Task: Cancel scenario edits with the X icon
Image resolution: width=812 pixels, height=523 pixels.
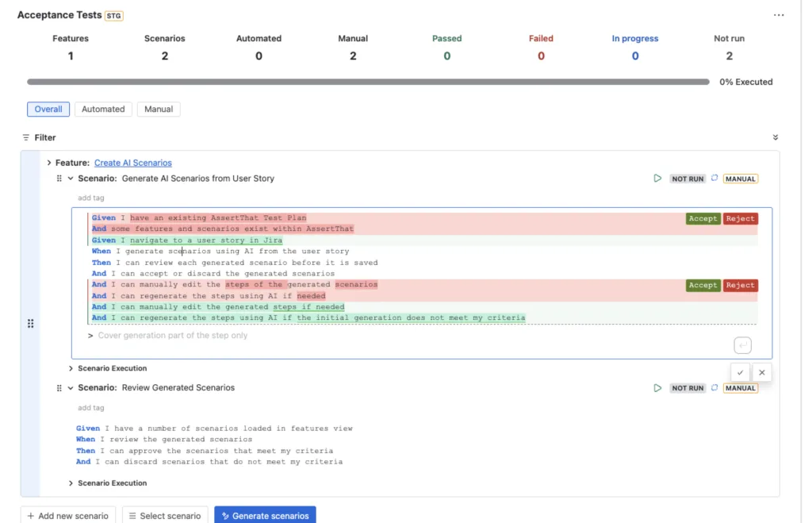Action: click(x=761, y=371)
